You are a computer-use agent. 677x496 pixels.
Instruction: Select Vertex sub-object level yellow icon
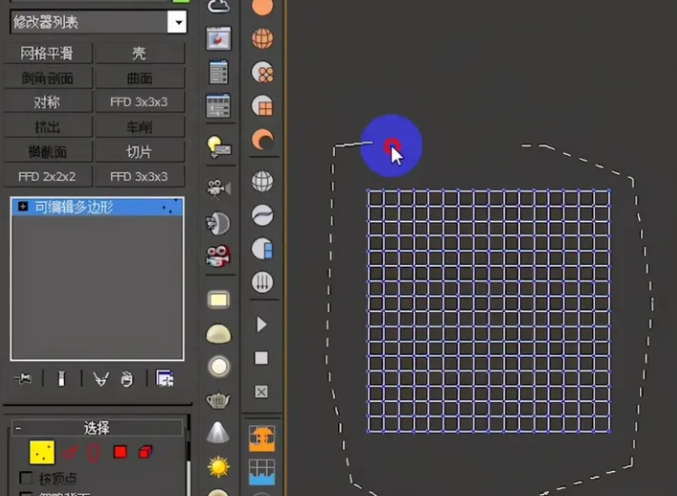[x=42, y=453]
